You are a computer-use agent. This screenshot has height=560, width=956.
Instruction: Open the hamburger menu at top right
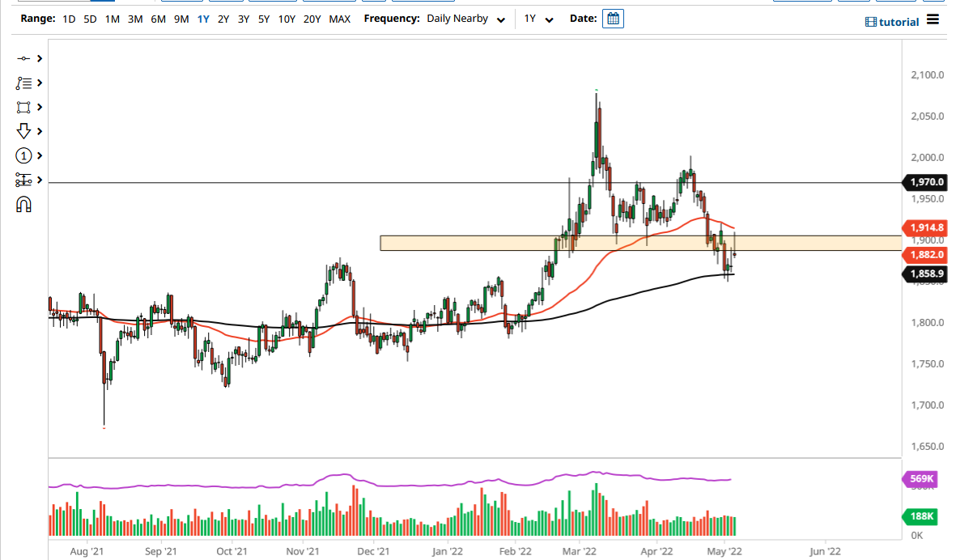pyautogui.click(x=933, y=21)
